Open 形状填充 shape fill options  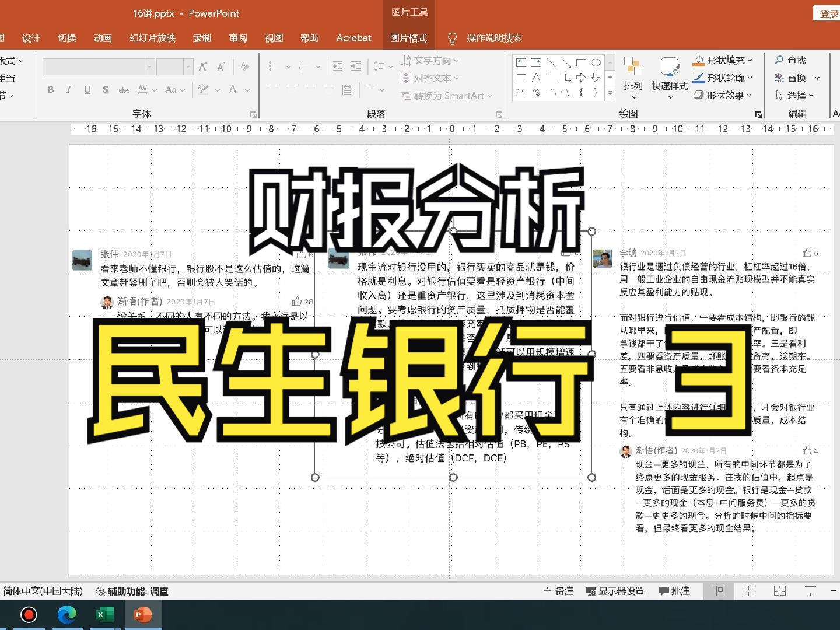(723, 60)
